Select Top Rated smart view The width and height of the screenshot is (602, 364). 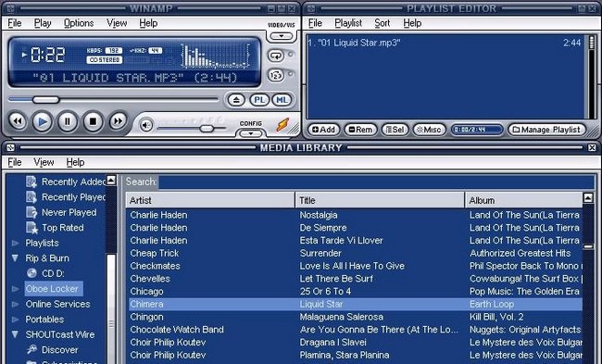55,228
